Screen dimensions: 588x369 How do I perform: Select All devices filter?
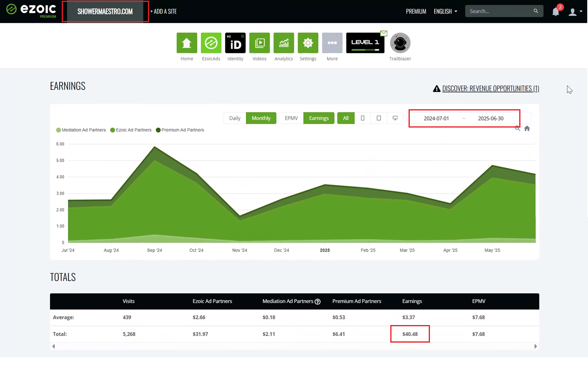(346, 118)
